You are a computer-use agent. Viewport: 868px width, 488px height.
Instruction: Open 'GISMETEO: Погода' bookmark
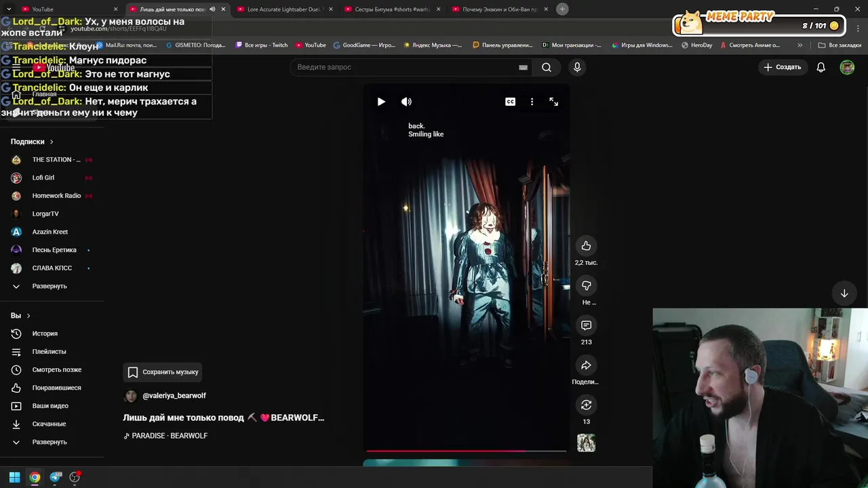pos(195,45)
